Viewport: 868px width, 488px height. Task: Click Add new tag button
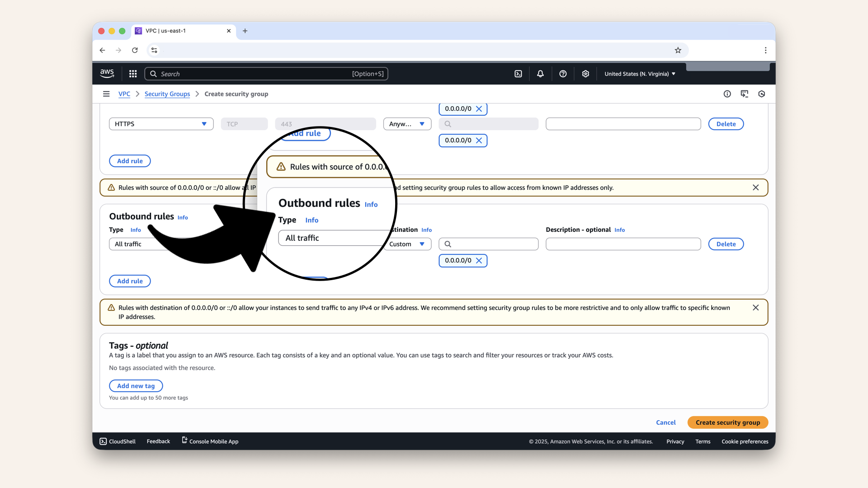tap(136, 385)
